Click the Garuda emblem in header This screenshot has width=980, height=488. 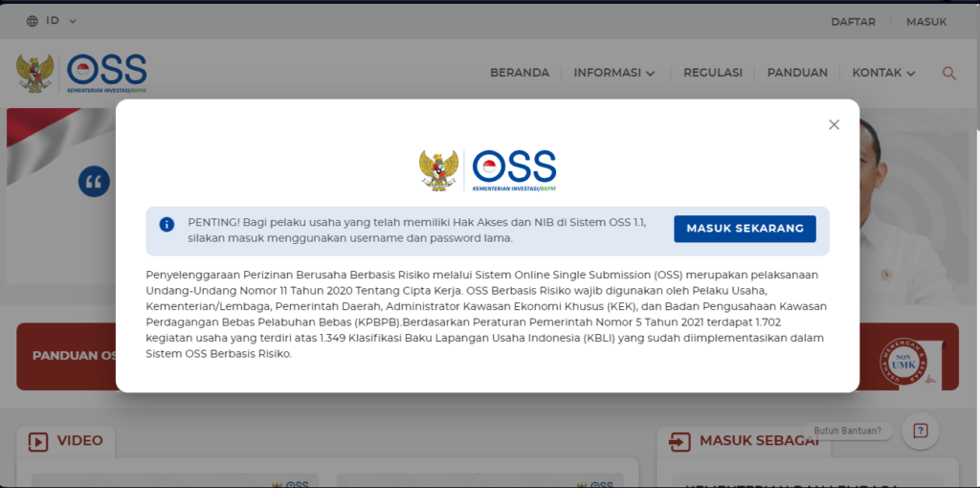tap(35, 73)
